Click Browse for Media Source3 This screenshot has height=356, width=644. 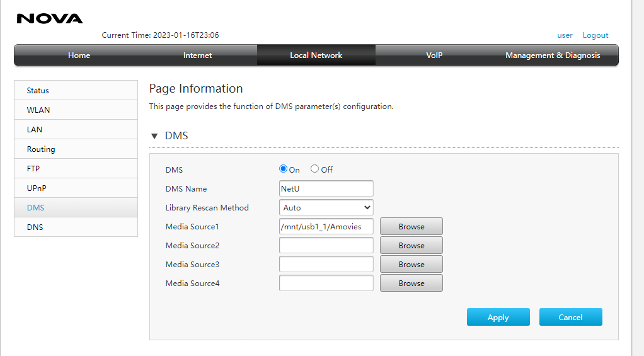[411, 264]
